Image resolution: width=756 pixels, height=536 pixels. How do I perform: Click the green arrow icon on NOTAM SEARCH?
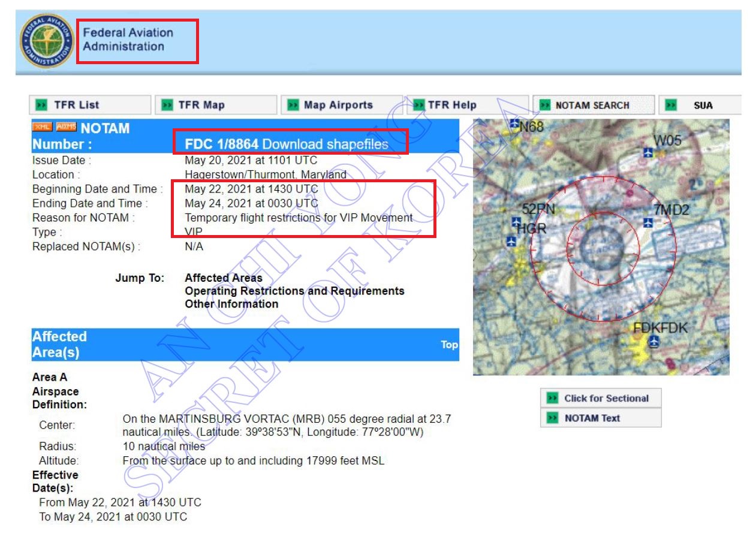545,105
